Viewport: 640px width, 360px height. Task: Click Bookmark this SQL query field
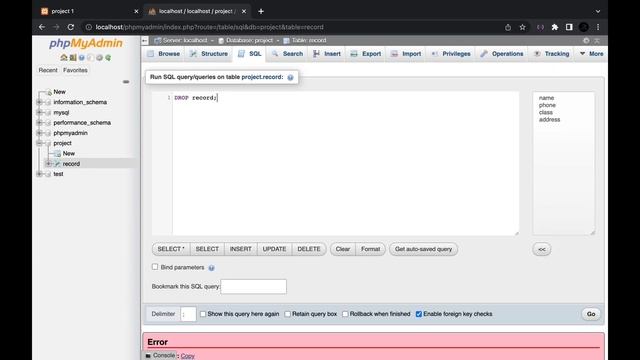253,287
